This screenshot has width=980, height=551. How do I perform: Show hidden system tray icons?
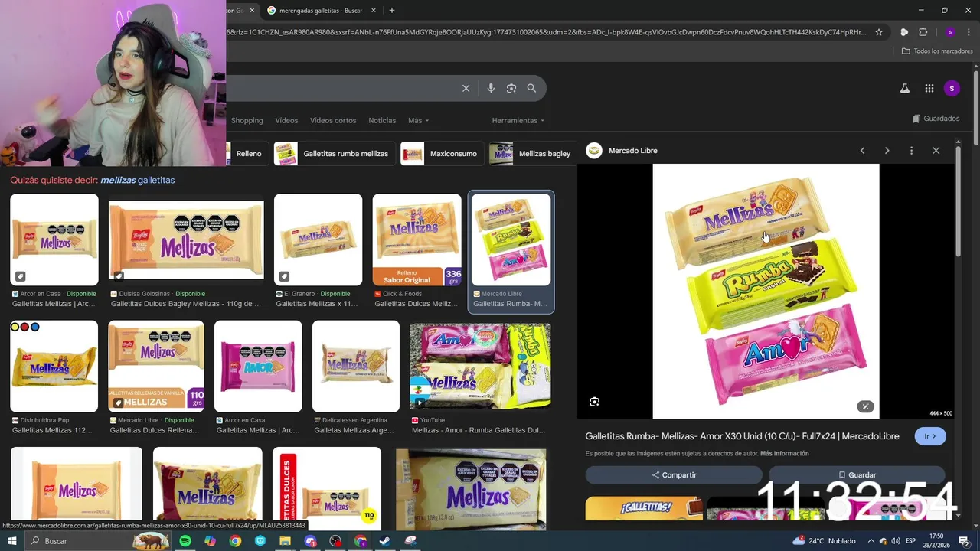pyautogui.click(x=871, y=541)
